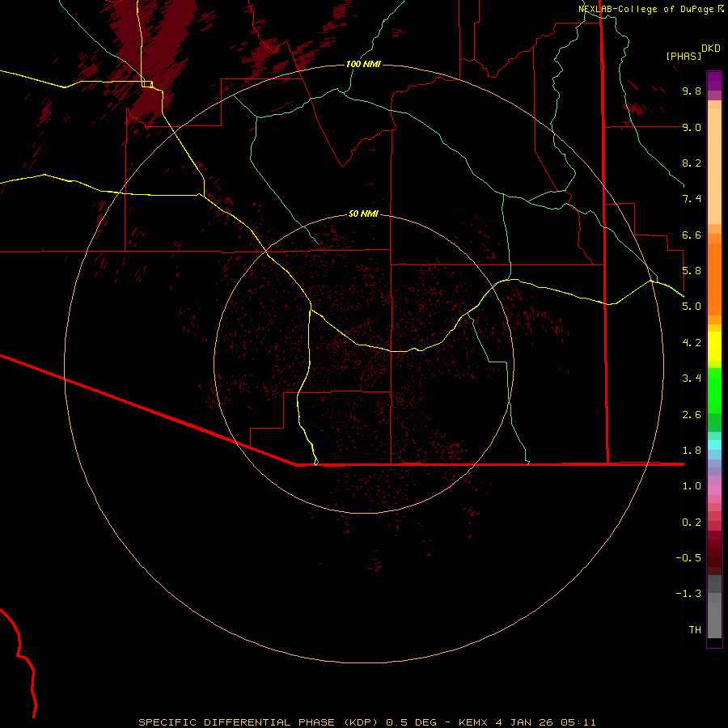Click the 9.8 value on color scale
Image resolution: width=728 pixels, height=728 pixels.
tap(692, 91)
